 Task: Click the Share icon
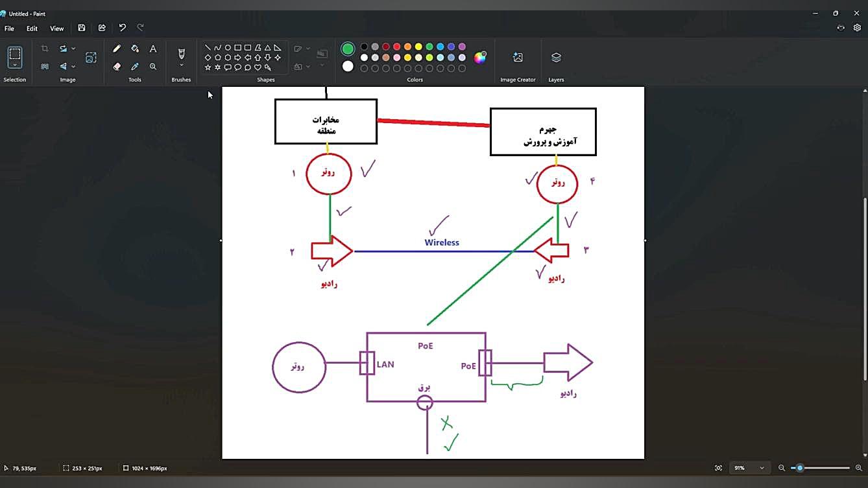(102, 28)
